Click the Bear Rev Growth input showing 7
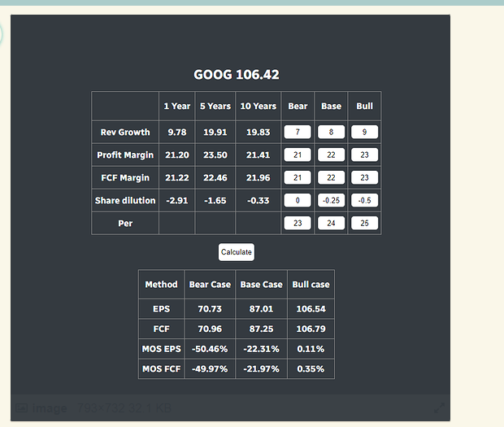This screenshot has width=504, height=427. click(298, 132)
